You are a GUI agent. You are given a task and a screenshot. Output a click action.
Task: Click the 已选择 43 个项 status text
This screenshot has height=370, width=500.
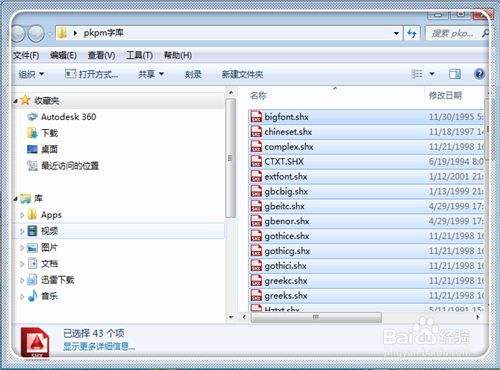pos(94,333)
